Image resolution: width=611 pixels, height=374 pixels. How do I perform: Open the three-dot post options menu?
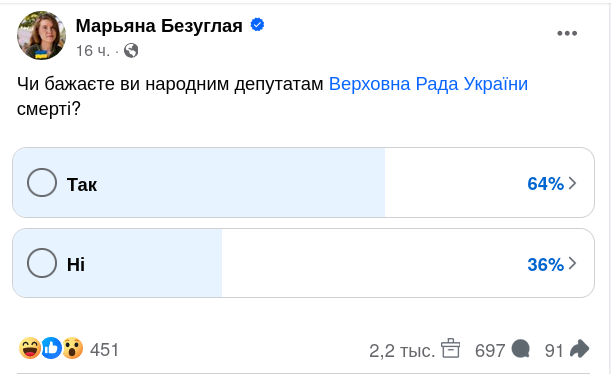[567, 34]
